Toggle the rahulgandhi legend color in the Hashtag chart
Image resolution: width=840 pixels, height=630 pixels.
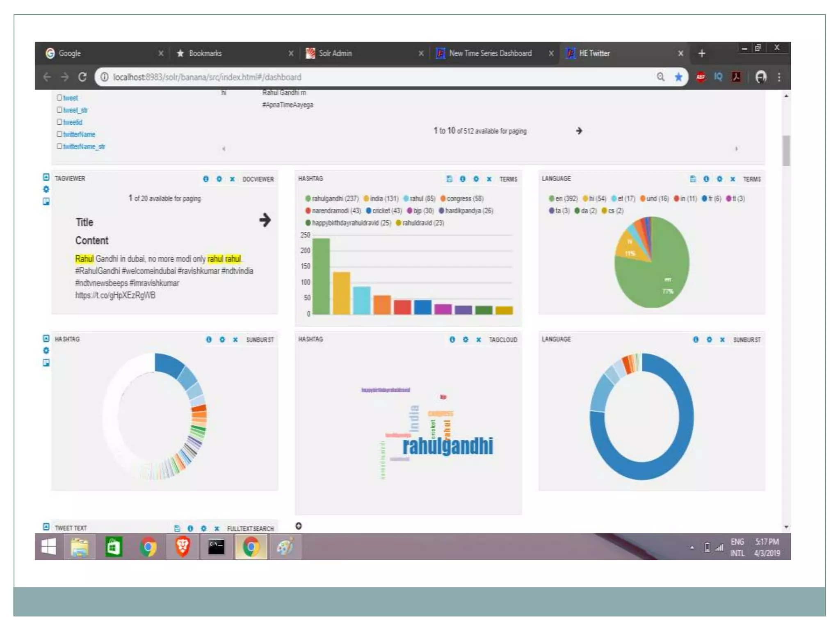pyautogui.click(x=308, y=199)
